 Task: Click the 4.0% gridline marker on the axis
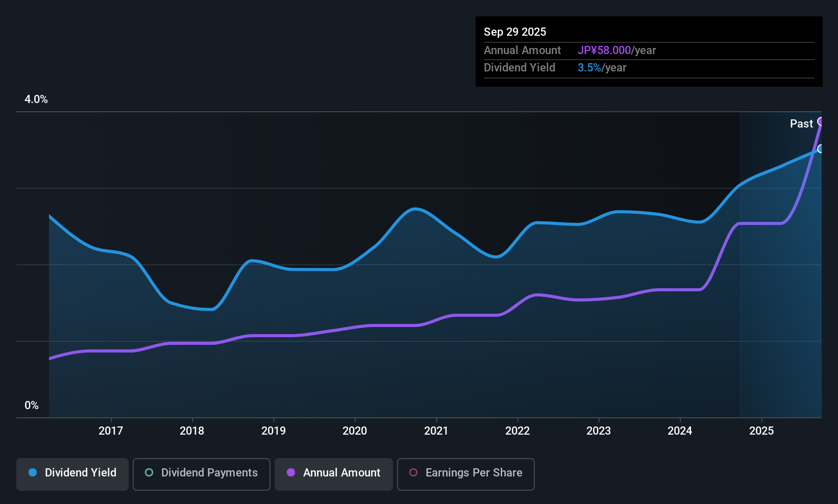[36, 99]
